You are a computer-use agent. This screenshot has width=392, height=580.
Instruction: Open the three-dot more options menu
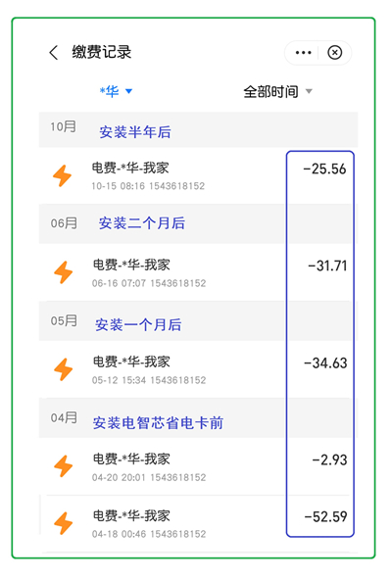pyautogui.click(x=303, y=53)
